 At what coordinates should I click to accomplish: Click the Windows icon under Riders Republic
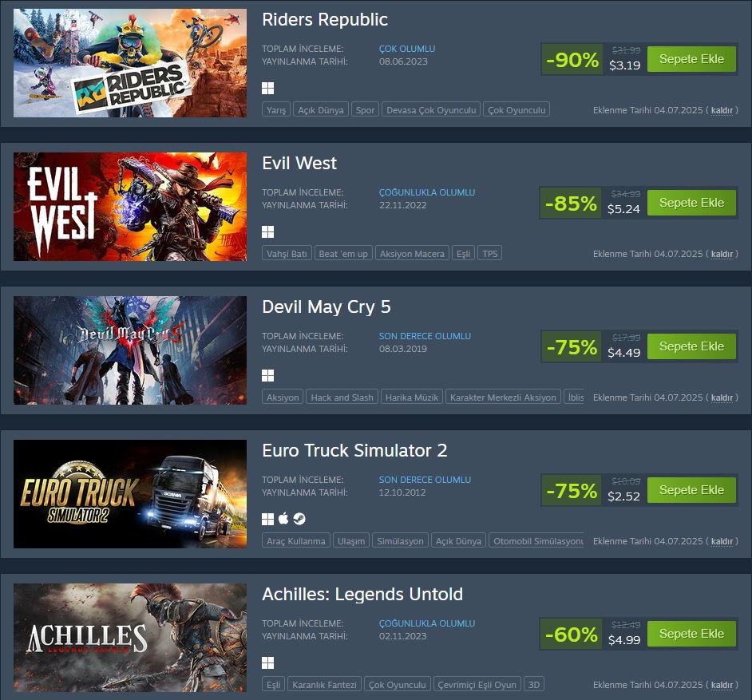point(267,89)
